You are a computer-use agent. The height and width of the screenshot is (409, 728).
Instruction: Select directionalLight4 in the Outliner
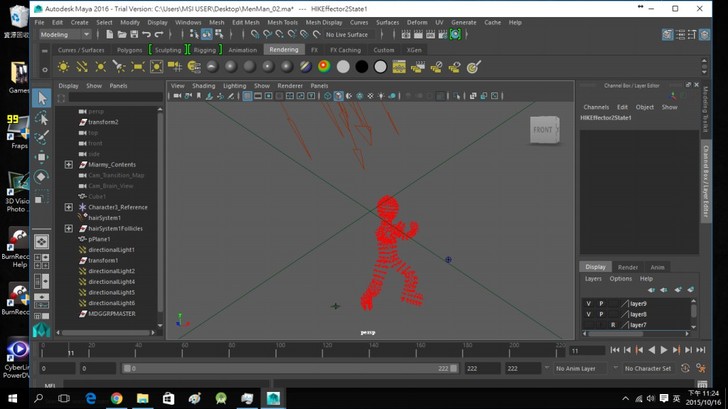tap(111, 281)
